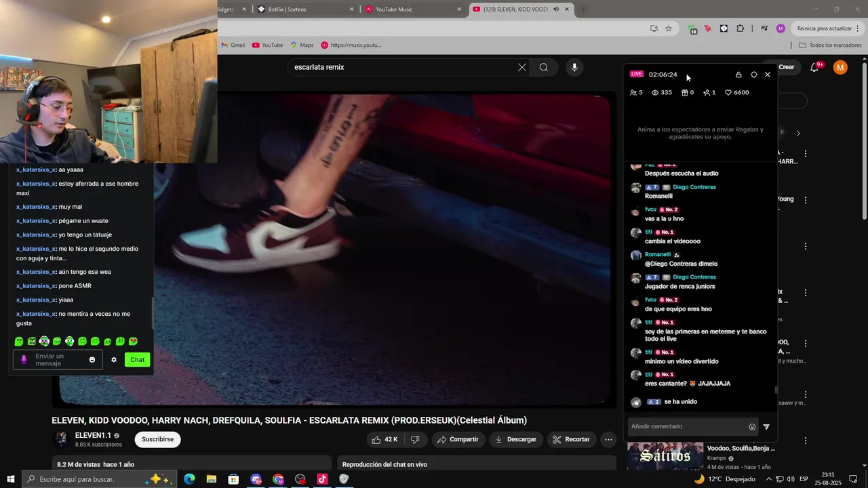This screenshot has height=488, width=868.
Task: Click the new followers counter icon
Action: point(709,92)
